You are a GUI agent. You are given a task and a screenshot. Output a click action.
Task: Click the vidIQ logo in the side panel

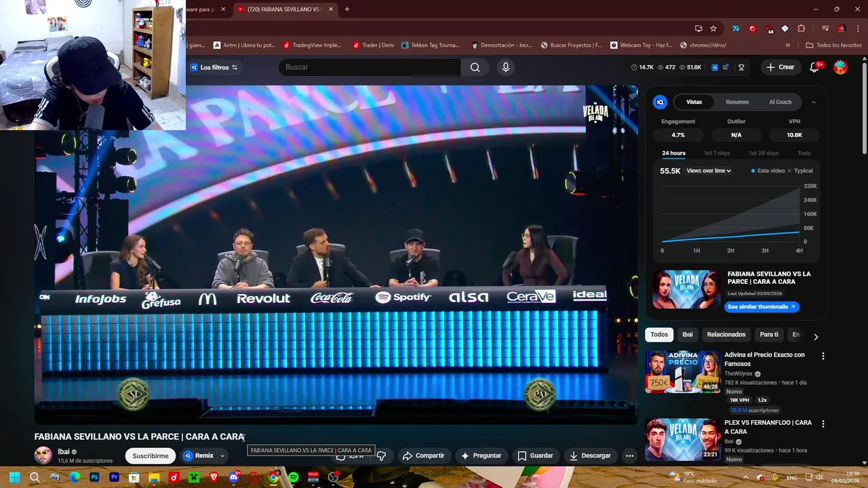660,102
